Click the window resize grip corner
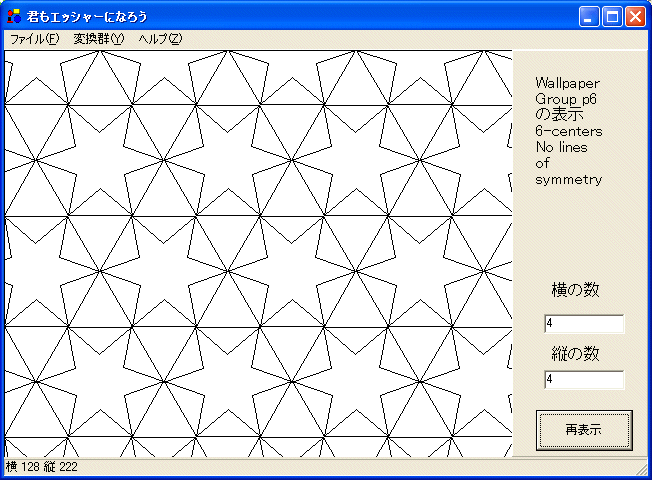652x480 pixels. [x=644, y=470]
